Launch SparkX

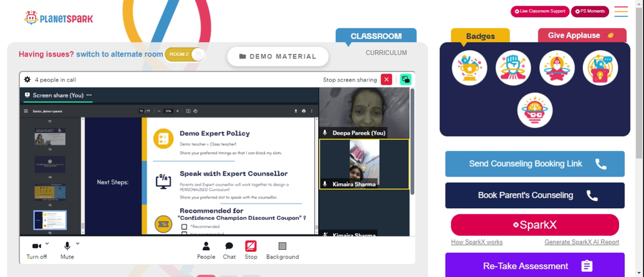[535, 225]
